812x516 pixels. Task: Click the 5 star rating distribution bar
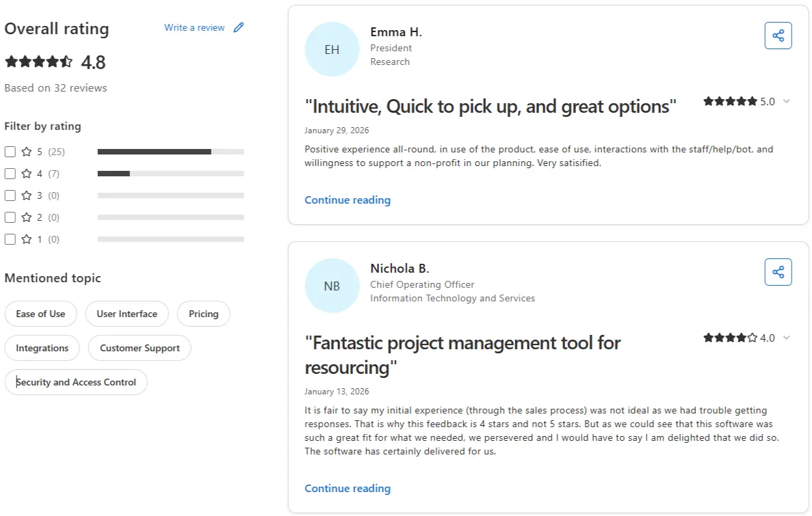(x=170, y=152)
